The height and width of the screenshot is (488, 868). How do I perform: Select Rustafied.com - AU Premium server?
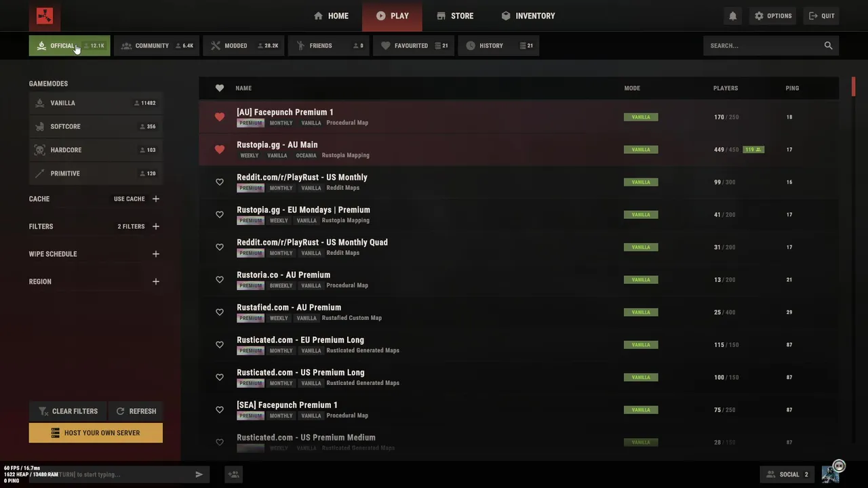519,312
